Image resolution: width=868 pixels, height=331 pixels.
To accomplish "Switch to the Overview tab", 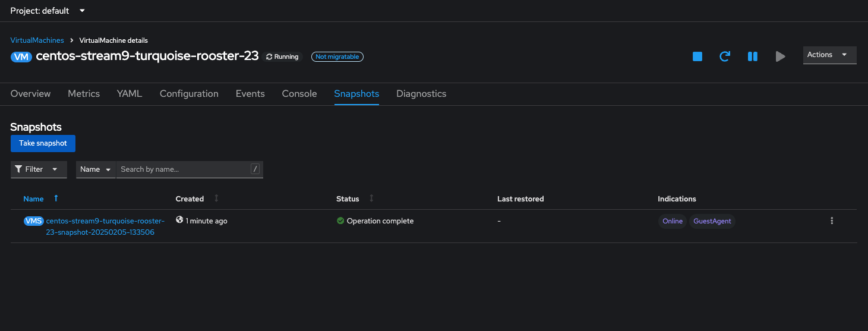I will (x=30, y=94).
